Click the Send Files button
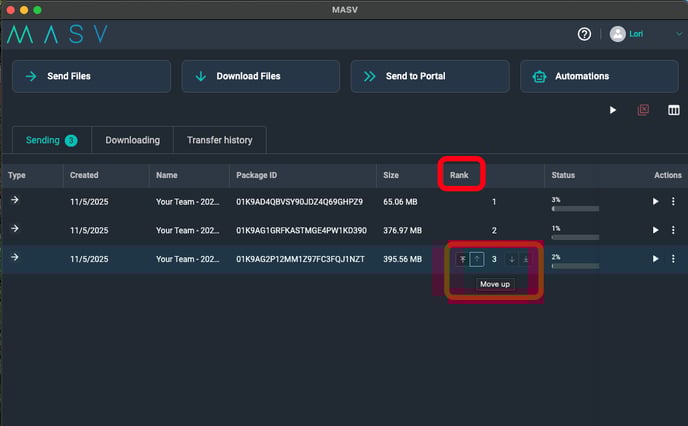Image resolution: width=688 pixels, height=426 pixels. click(x=92, y=76)
